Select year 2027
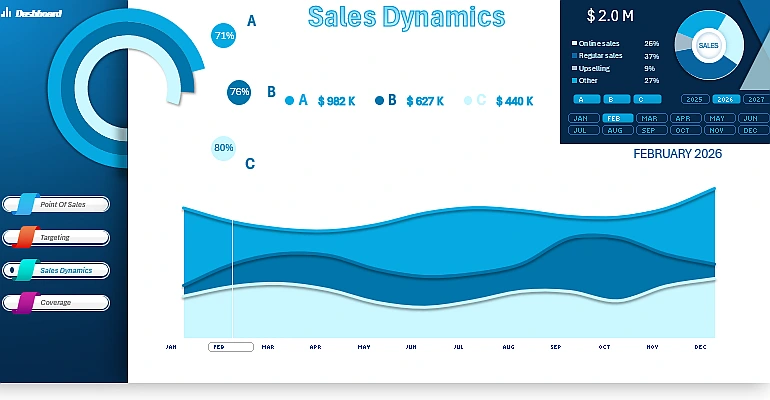Image resolution: width=770 pixels, height=400 pixels. pos(756,99)
